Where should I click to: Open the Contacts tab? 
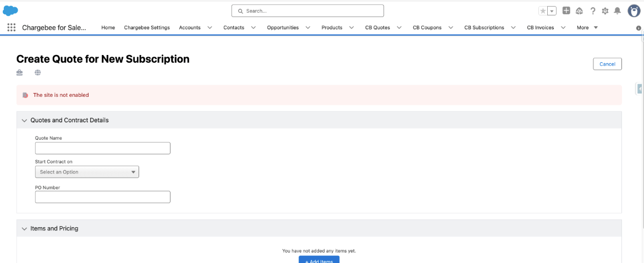tap(234, 28)
